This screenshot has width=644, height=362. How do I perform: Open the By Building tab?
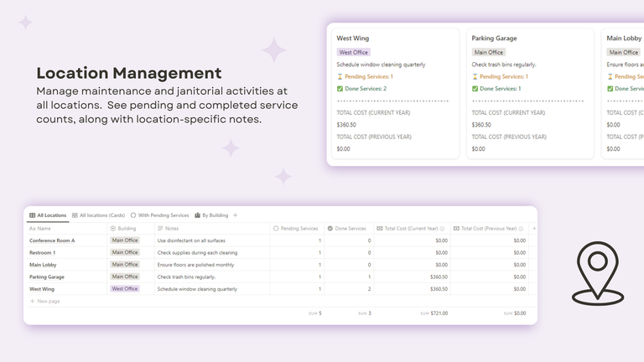(211, 215)
